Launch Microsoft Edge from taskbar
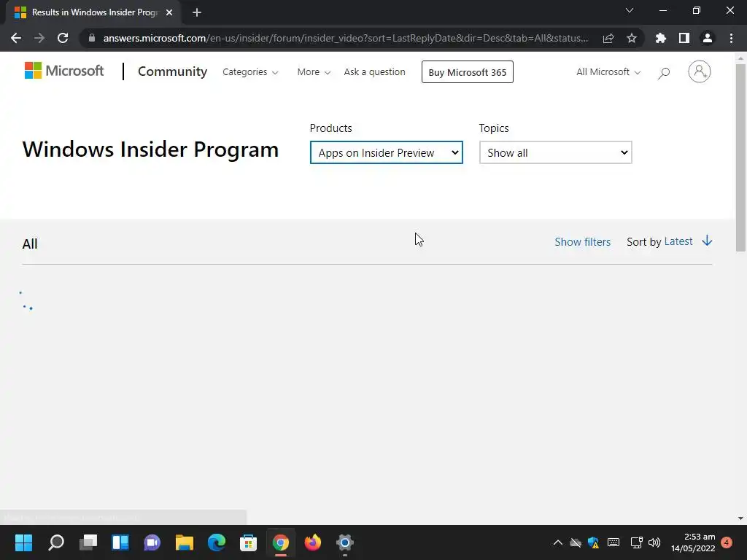This screenshot has height=560, width=747. coord(216,542)
